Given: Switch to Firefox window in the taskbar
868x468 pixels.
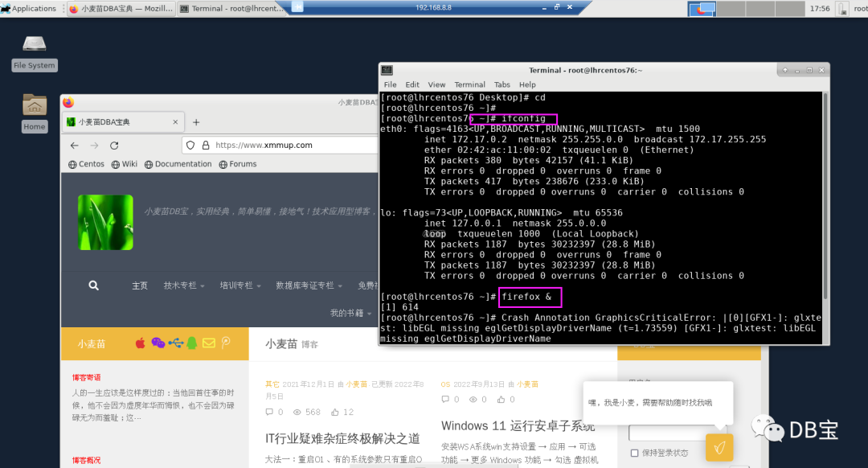Looking at the screenshot, I should pos(121,8).
